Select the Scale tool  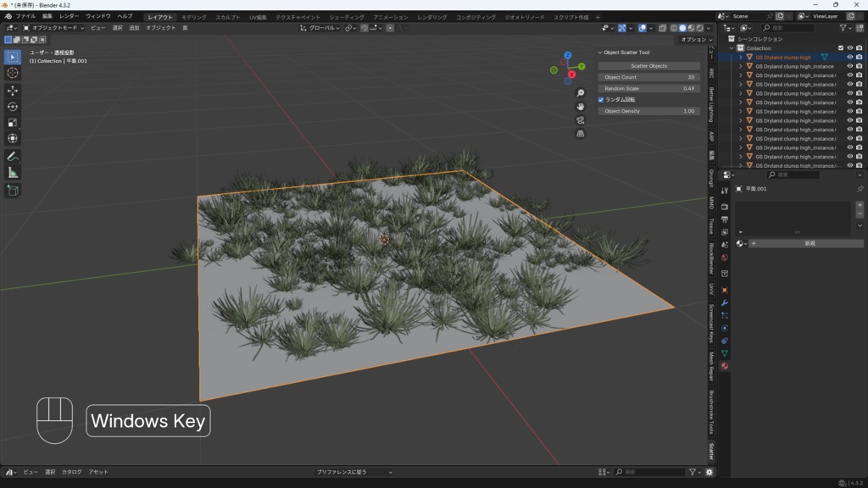[x=12, y=122]
